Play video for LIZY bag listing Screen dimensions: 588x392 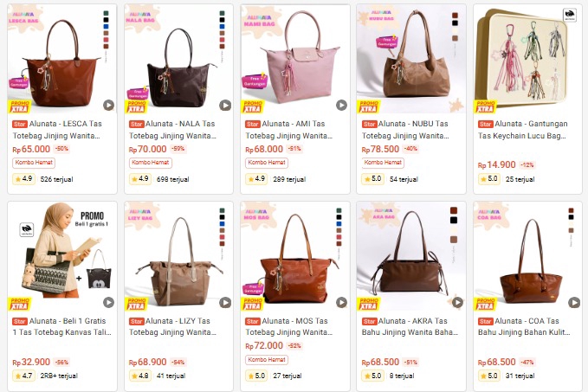pos(225,302)
